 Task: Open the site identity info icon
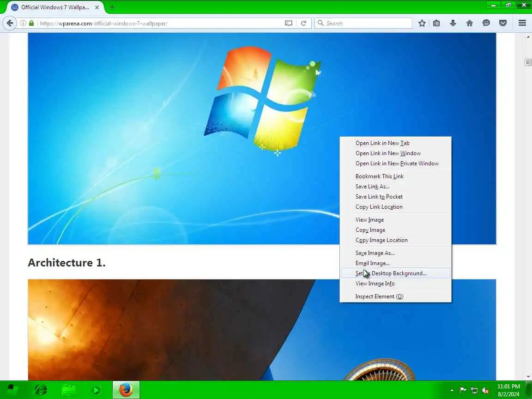click(x=23, y=23)
